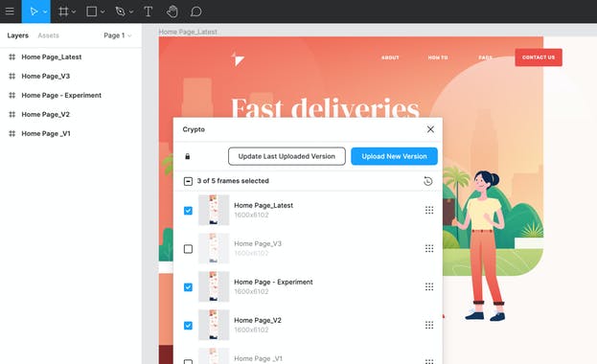Image resolution: width=597 pixels, height=364 pixels.
Task: Click frame icon beside Home Page - Experiment layer
Action: [12, 95]
